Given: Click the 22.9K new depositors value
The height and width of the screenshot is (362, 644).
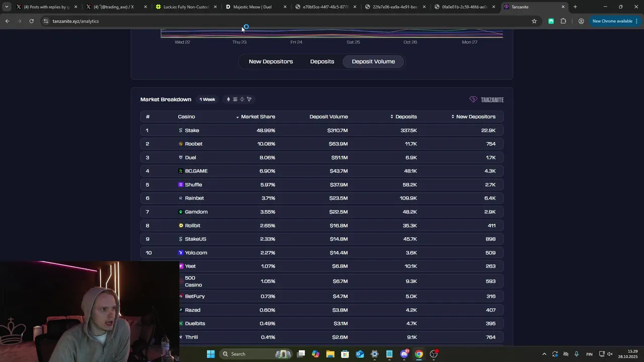Looking at the screenshot, I should pos(488,130).
